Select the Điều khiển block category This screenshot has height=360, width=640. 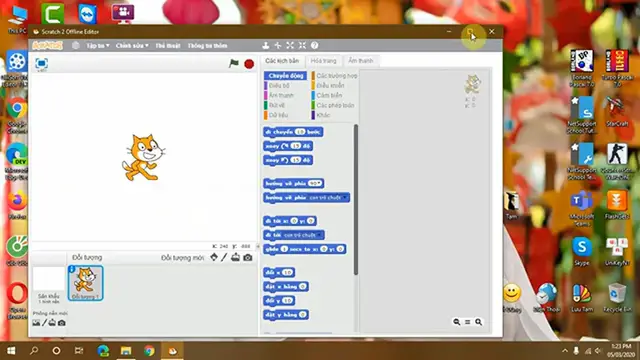[330, 86]
